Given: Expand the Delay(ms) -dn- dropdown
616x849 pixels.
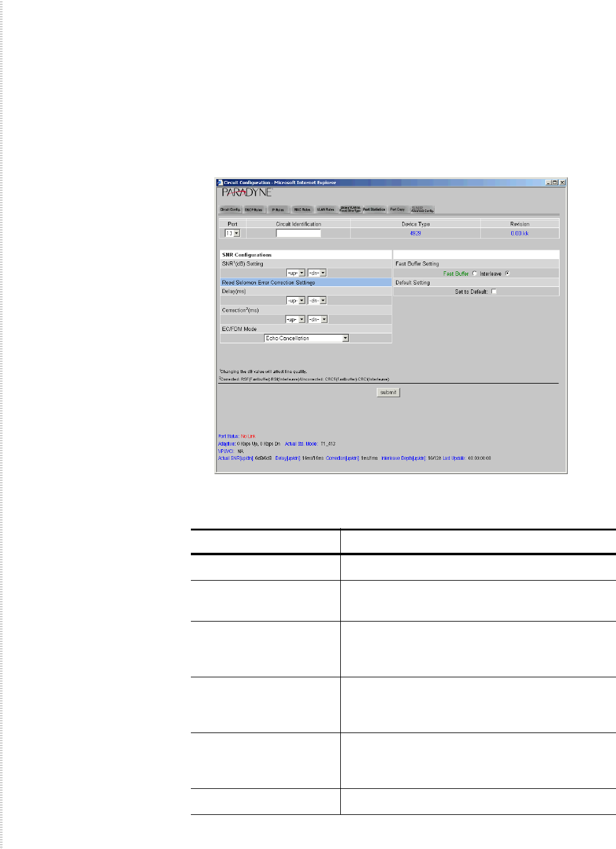Looking at the screenshot, I should coord(317,301).
